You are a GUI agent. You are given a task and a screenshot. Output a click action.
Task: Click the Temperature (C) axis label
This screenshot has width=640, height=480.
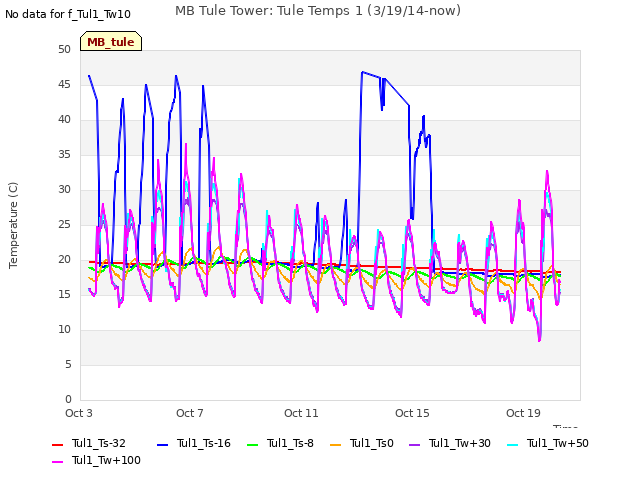pos(13,225)
